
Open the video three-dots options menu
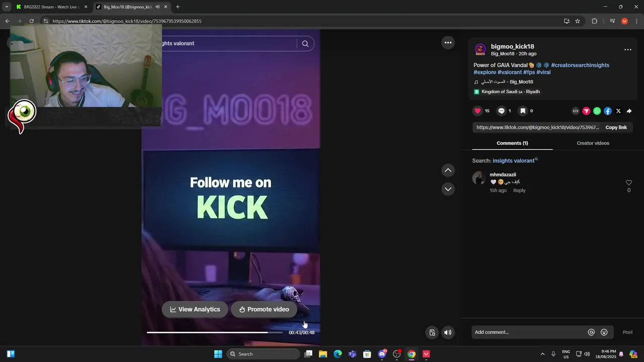click(448, 43)
